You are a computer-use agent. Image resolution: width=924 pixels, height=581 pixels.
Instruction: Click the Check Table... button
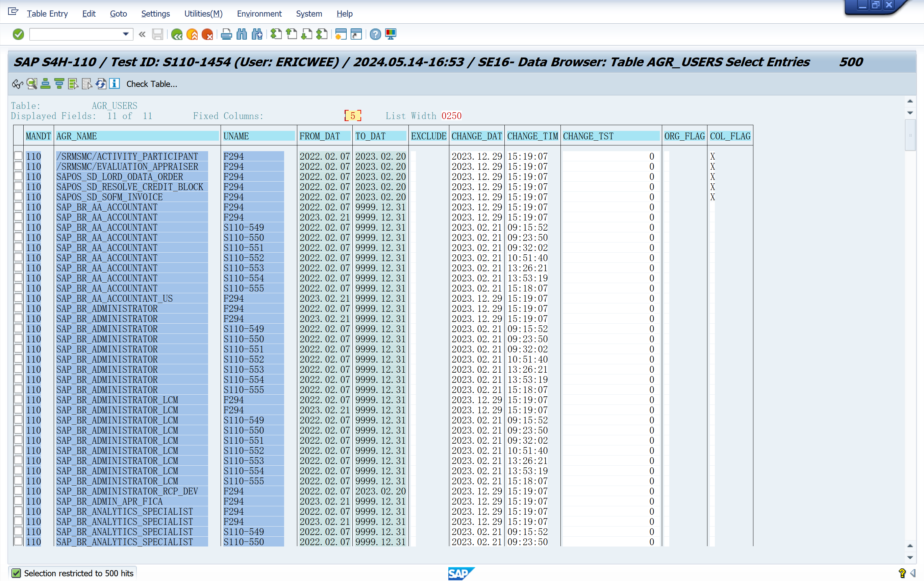(152, 84)
